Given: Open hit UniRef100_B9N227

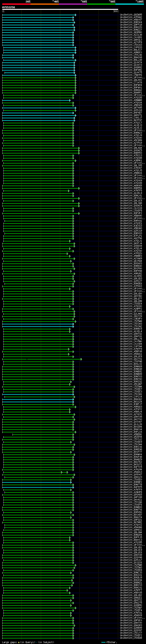Looking at the screenshot, I should 131,30.
